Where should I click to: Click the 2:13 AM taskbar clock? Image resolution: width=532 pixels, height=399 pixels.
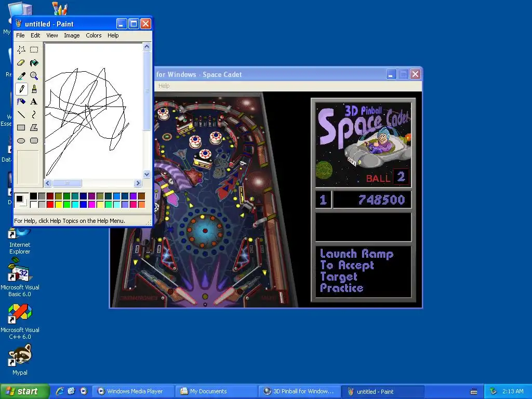[513, 392]
